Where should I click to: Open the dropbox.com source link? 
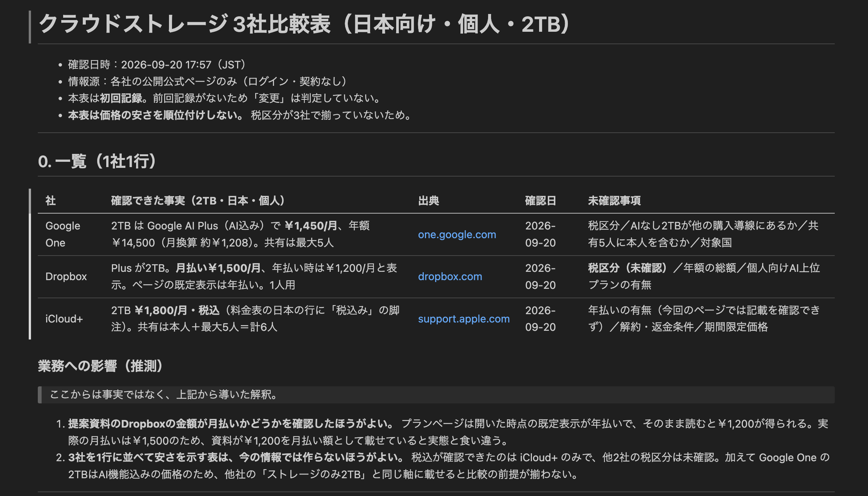[450, 276]
